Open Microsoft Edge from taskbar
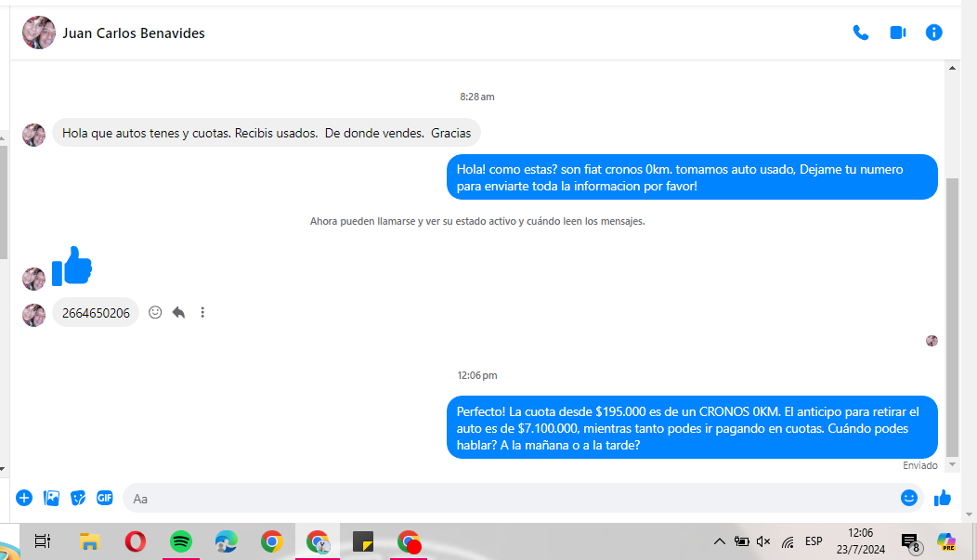Image resolution: width=977 pixels, height=560 pixels. [227, 541]
